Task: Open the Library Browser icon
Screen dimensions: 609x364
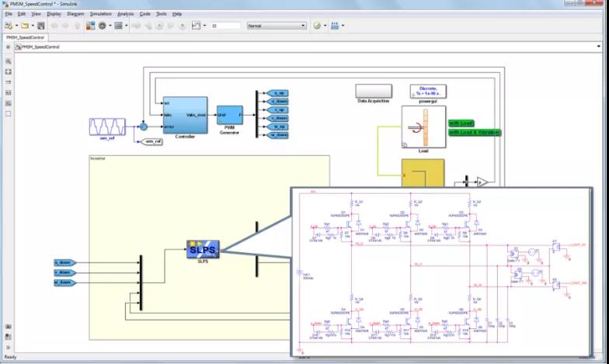Action: [x=90, y=26]
